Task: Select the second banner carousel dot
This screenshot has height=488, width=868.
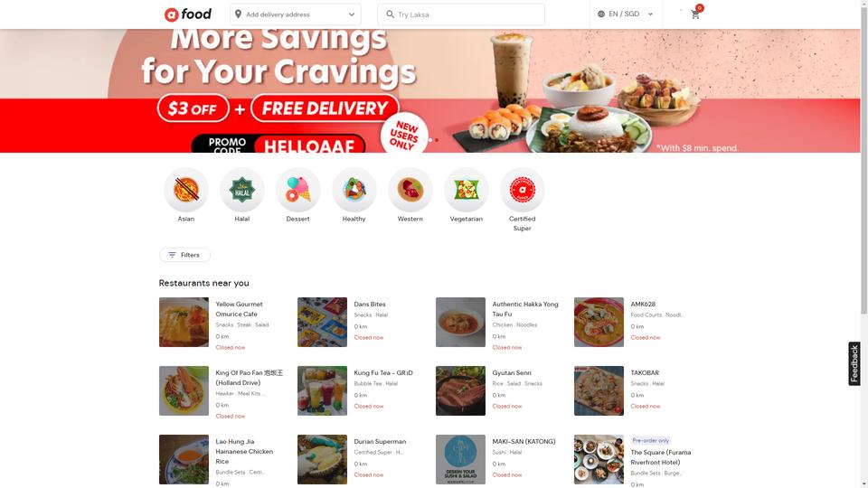Action: point(430,140)
